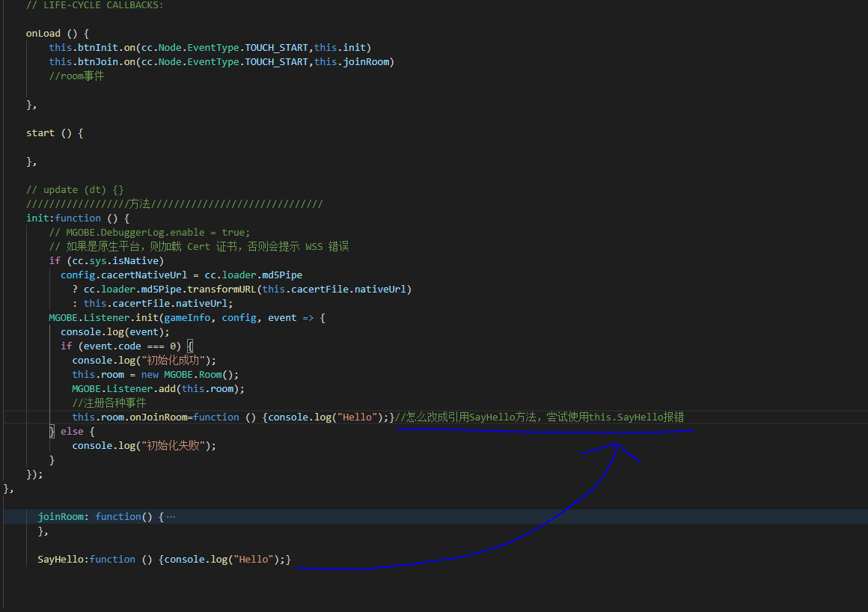
Task: Click "this.btnJoin.on" line text
Action: coord(221,62)
